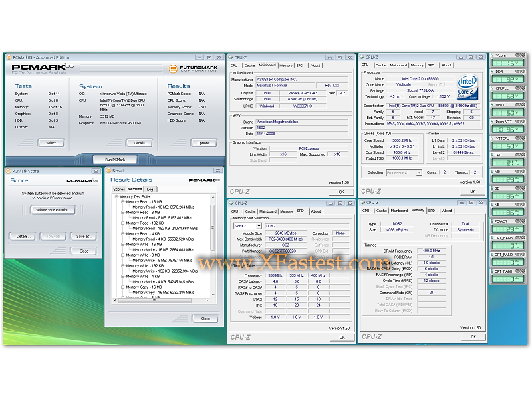Click the rectangular icon on the NB11 monitor
Screen dimensions: 532x399
tap(518, 105)
